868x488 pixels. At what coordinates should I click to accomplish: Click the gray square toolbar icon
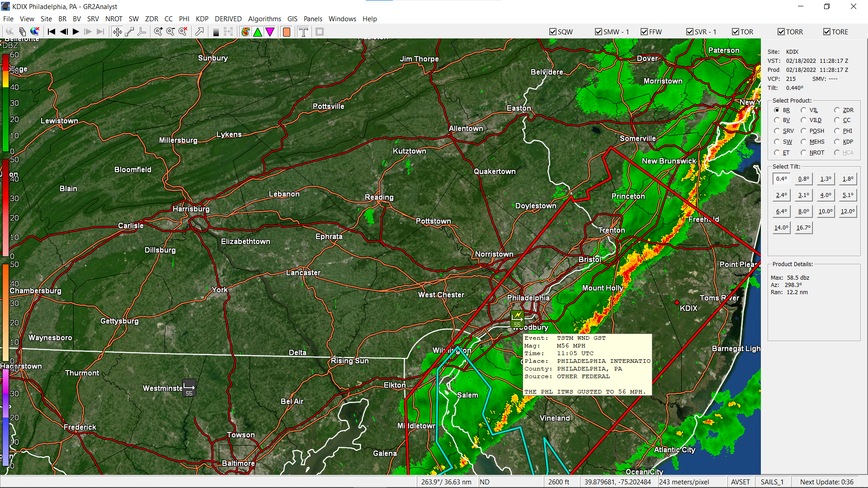320,32
